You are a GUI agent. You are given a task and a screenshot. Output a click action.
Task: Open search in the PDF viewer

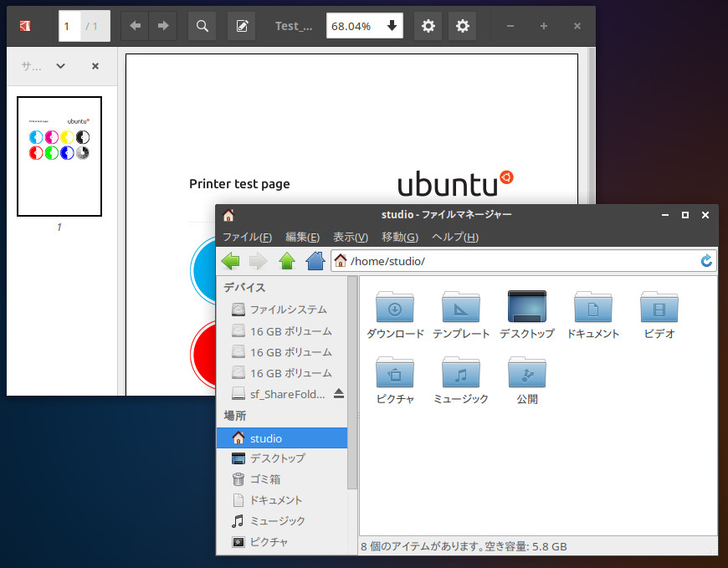coord(202,26)
